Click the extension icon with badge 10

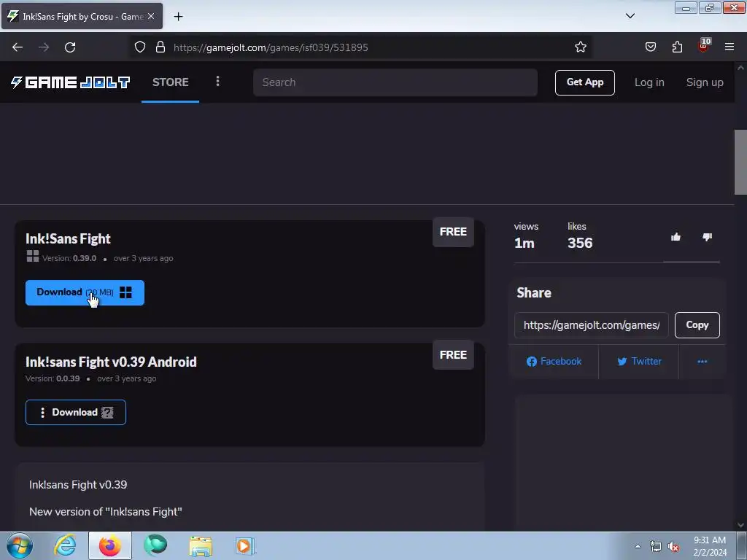pyautogui.click(x=704, y=46)
